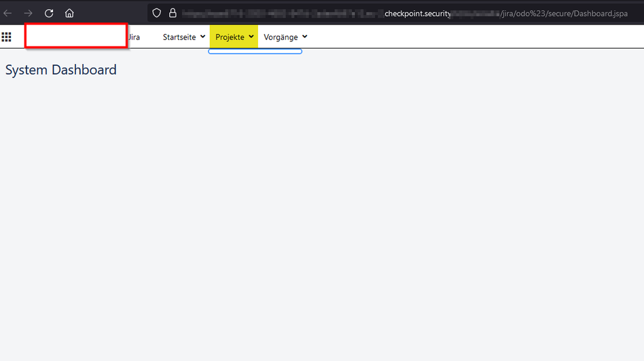
Task: Click the red-outlined logo area
Action: point(75,36)
